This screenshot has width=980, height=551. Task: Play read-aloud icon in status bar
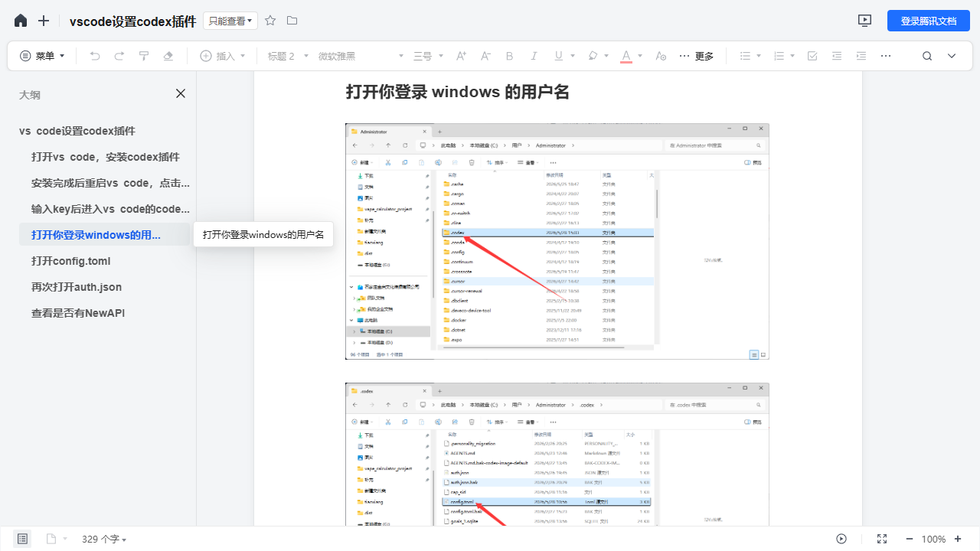click(x=841, y=539)
